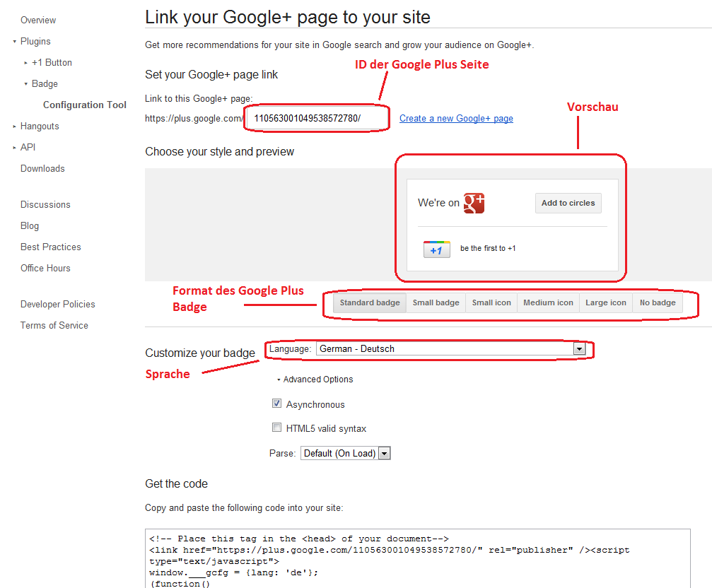Select the Standard badge style
Image resolution: width=712 pixels, height=588 pixels.
point(370,302)
